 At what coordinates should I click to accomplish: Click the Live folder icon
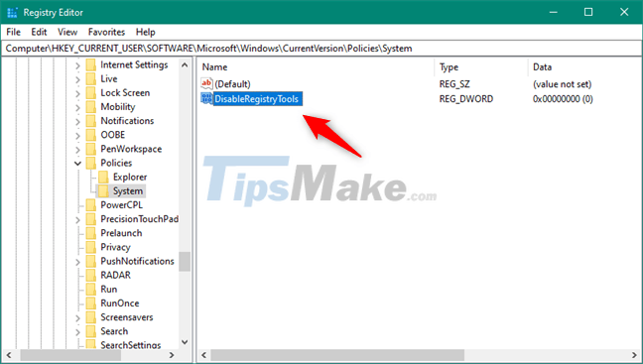pos(91,78)
